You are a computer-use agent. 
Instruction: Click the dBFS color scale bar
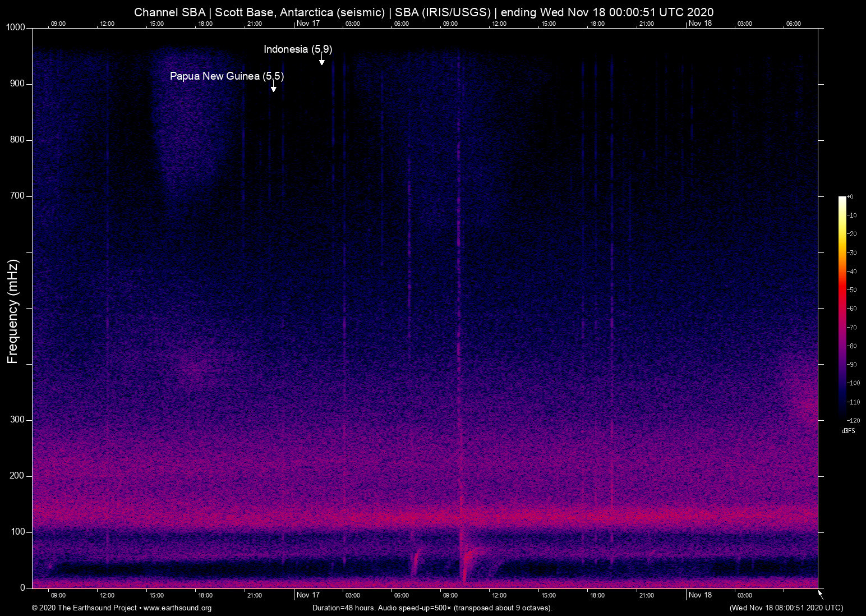(842, 307)
